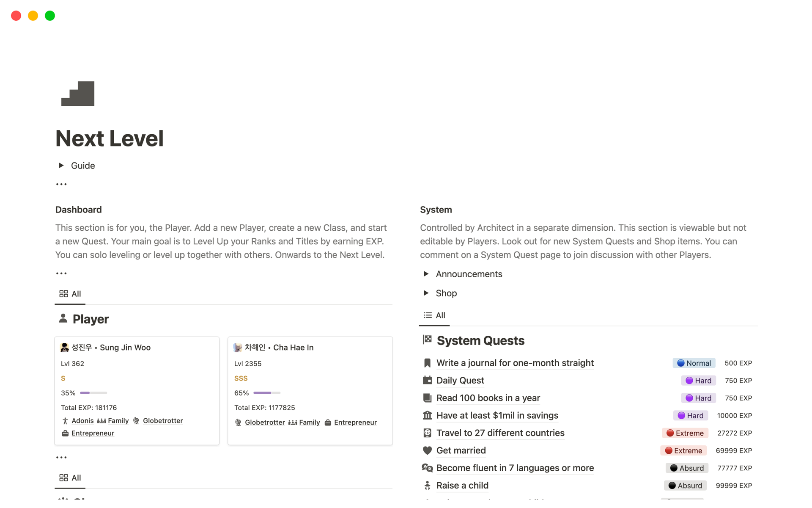812x508 pixels.
Task: Click the heart icon beside Get married
Action: 427,450
